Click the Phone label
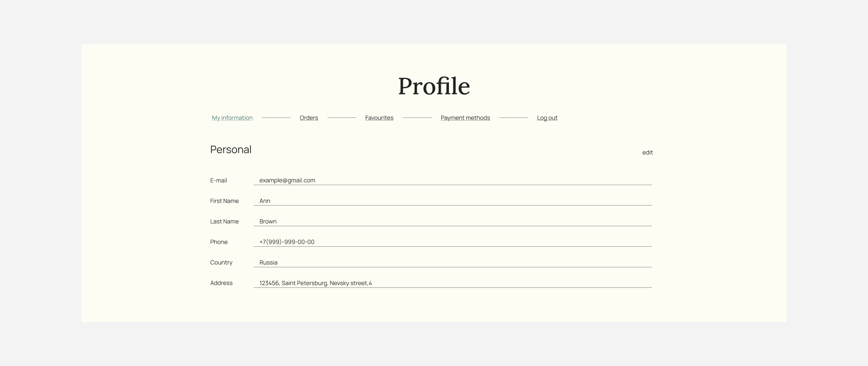Image resolution: width=868 pixels, height=366 pixels. pyautogui.click(x=219, y=242)
